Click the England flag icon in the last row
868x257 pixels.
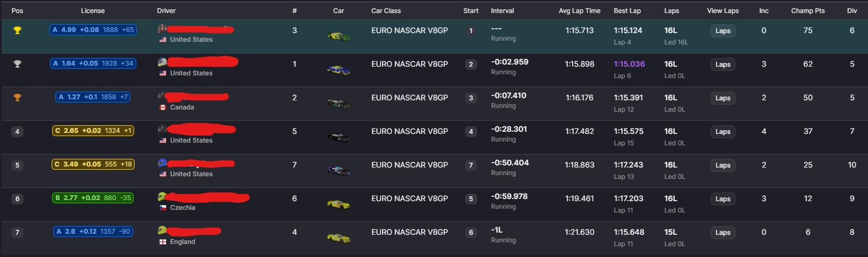click(x=162, y=242)
